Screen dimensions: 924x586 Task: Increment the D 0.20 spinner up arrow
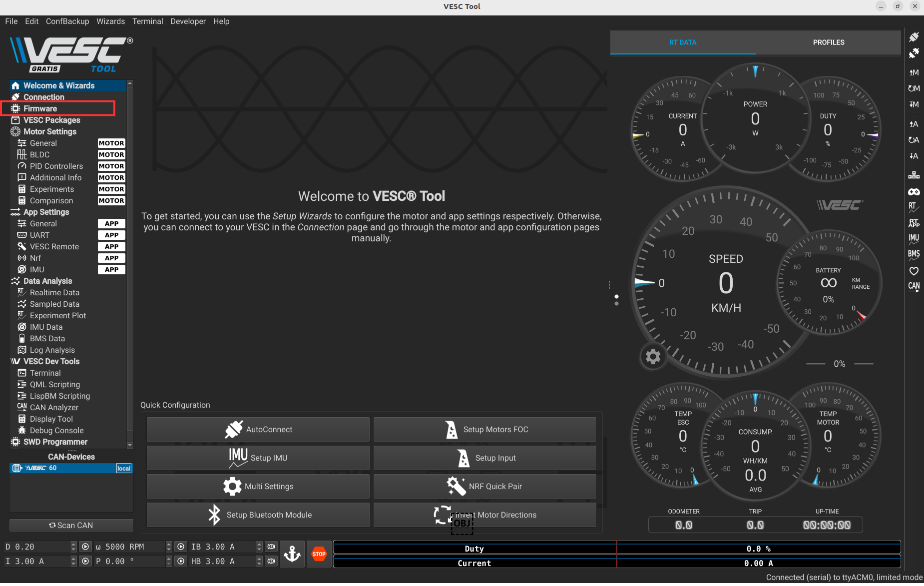(x=73, y=544)
